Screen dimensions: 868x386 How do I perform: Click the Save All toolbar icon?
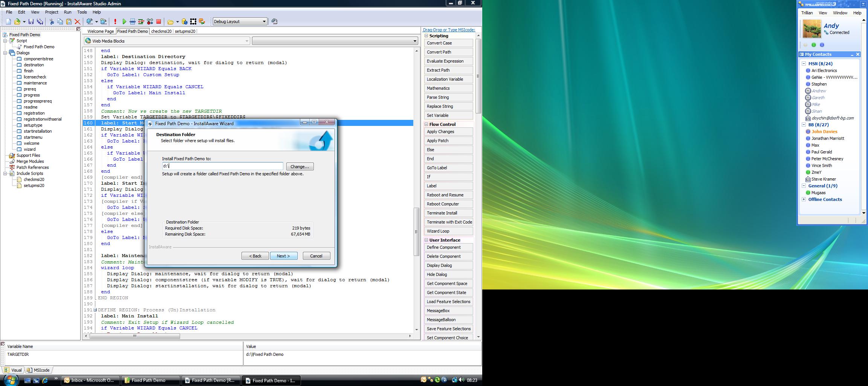40,21
